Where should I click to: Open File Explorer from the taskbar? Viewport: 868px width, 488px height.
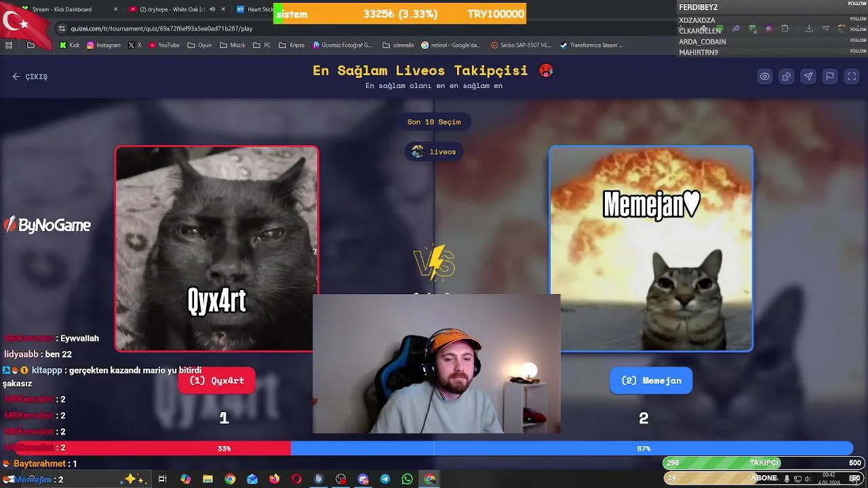(x=208, y=479)
